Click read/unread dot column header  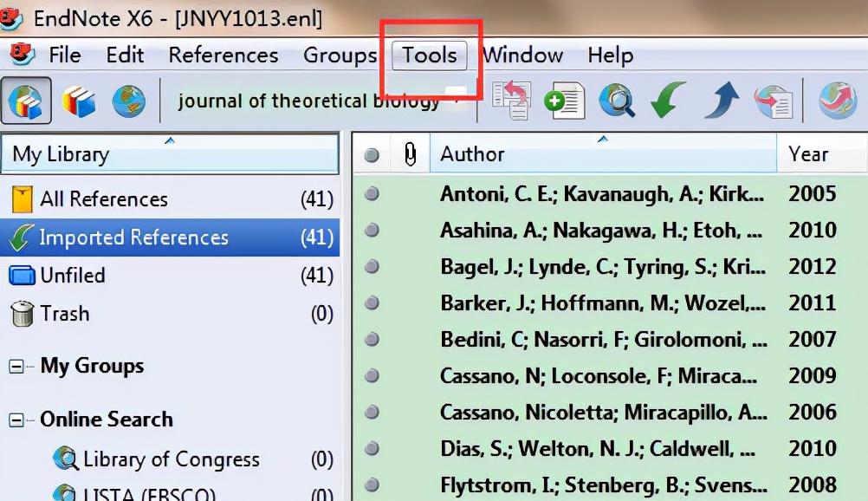[372, 154]
